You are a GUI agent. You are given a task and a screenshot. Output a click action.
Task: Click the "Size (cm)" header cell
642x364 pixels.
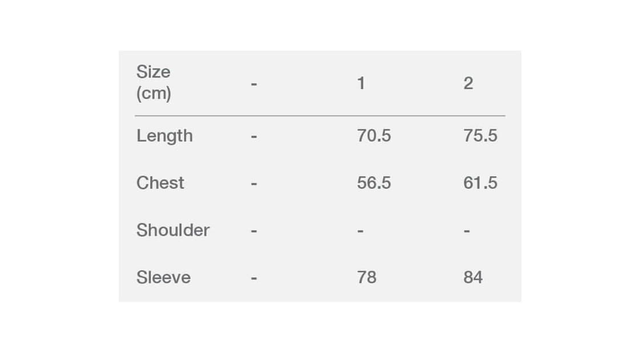tap(154, 82)
